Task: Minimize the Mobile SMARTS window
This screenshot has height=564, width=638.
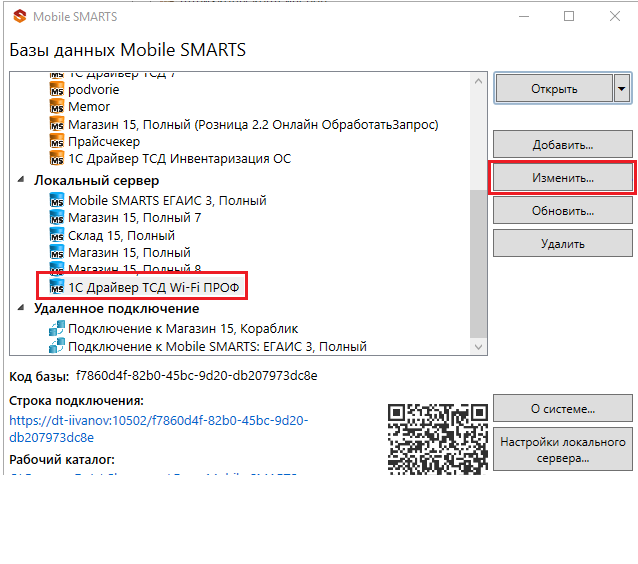Action: [x=524, y=16]
